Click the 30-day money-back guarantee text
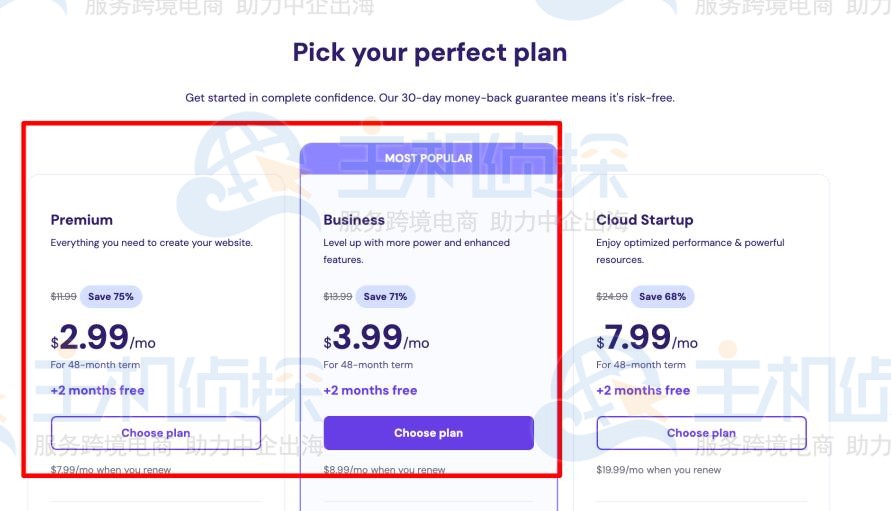The width and height of the screenshot is (891, 511). coord(430,98)
